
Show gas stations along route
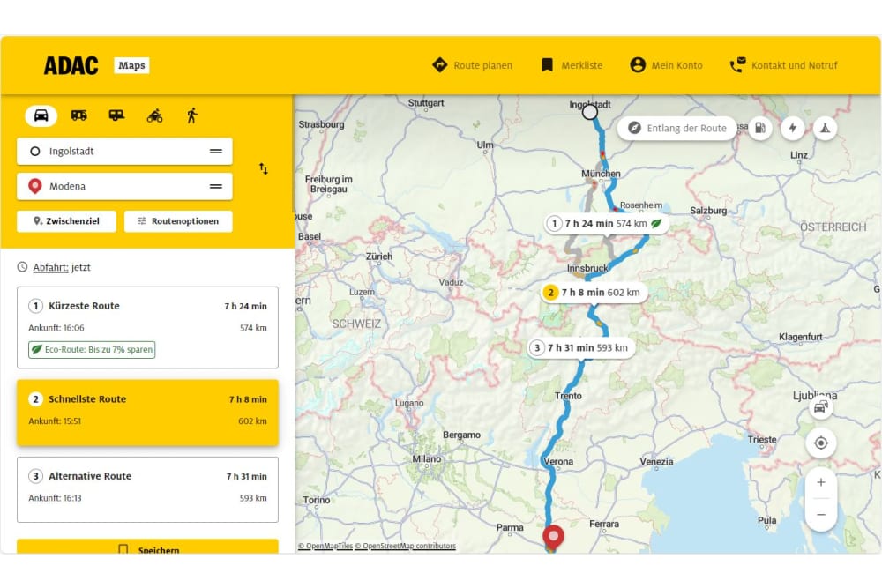759,128
